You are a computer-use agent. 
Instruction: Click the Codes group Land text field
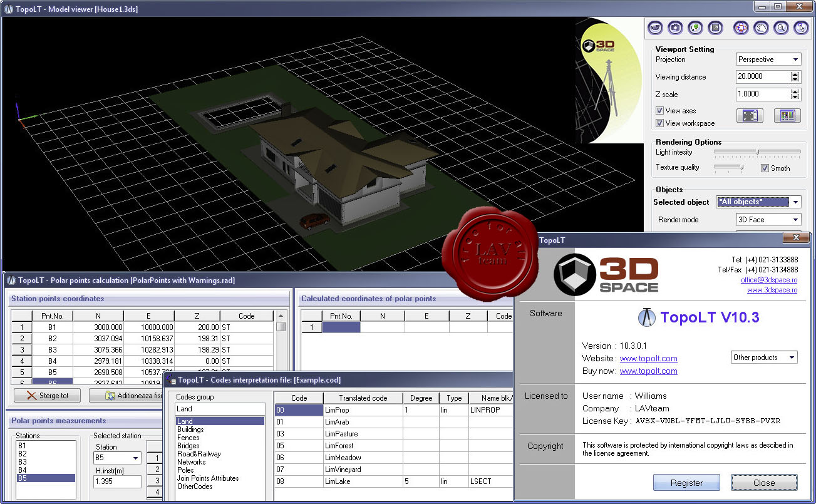[x=220, y=409]
